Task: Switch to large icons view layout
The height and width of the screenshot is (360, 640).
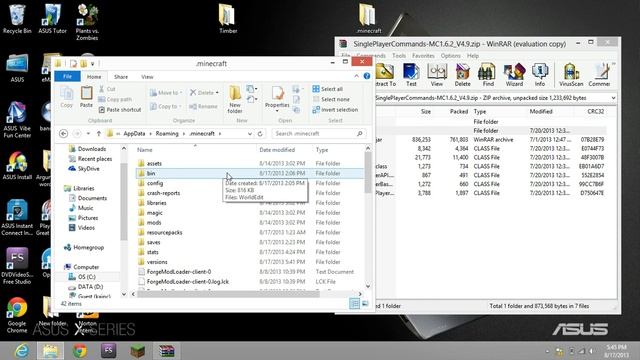Action: click(x=365, y=303)
